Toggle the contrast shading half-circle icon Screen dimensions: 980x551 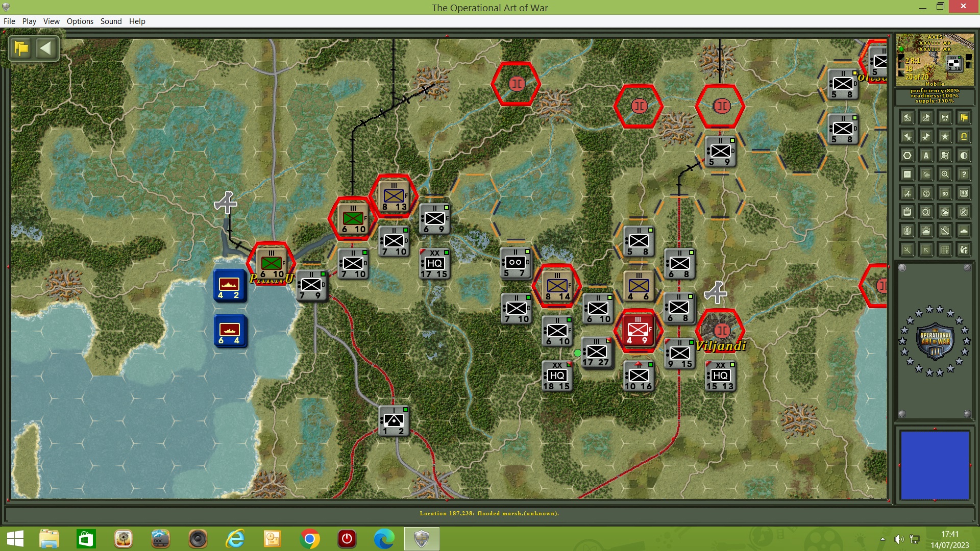point(964,155)
